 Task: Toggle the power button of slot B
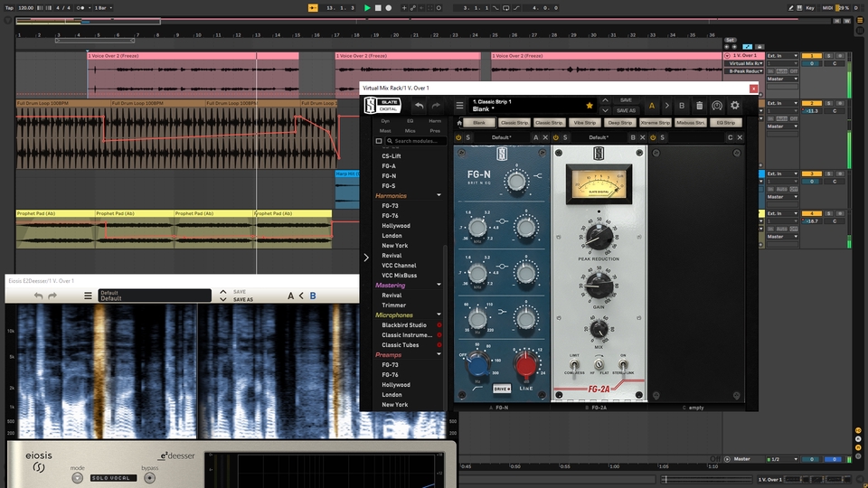pyautogui.click(x=556, y=137)
